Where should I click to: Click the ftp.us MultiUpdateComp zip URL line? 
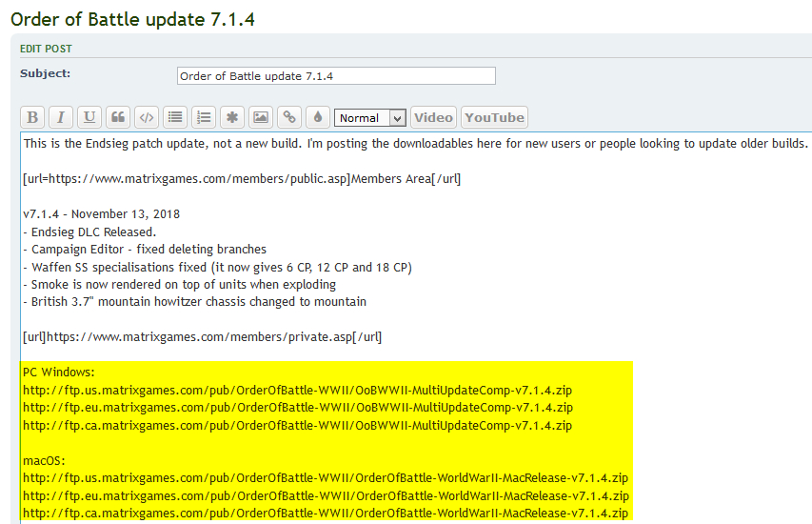pyautogui.click(x=298, y=391)
